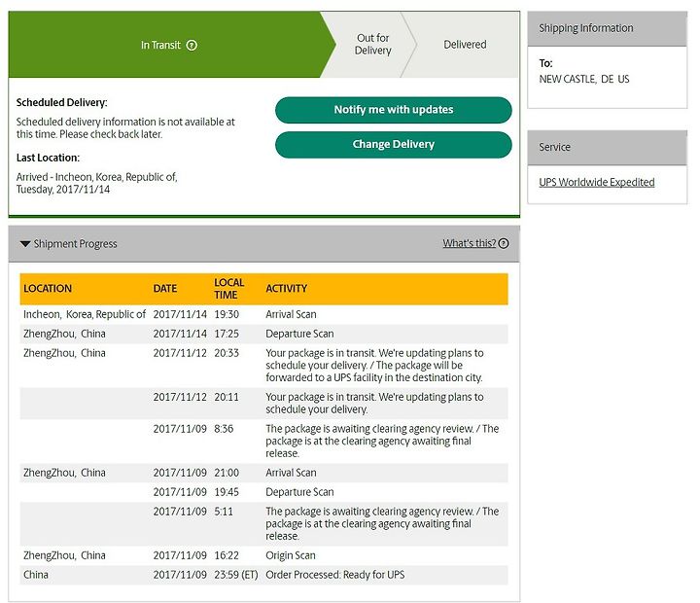Click the Shipment Progress header label
The width and height of the screenshot is (700, 603).
tap(76, 244)
